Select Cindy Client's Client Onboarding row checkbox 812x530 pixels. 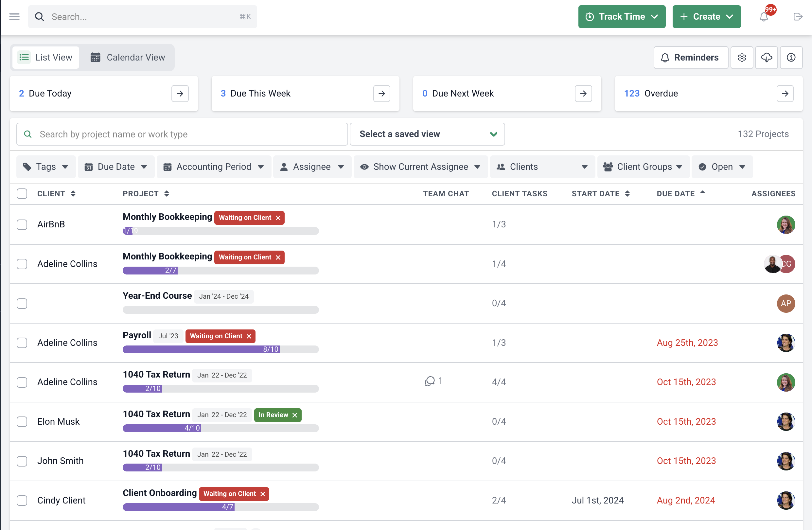[x=22, y=500]
